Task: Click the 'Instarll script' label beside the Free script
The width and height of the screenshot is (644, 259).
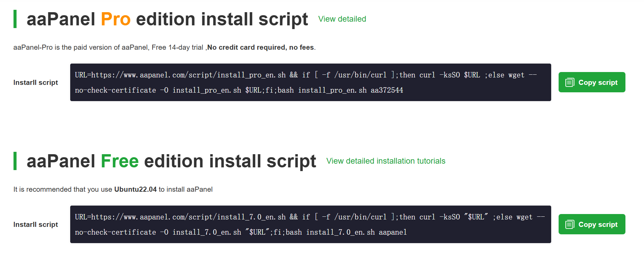Action: (35, 225)
